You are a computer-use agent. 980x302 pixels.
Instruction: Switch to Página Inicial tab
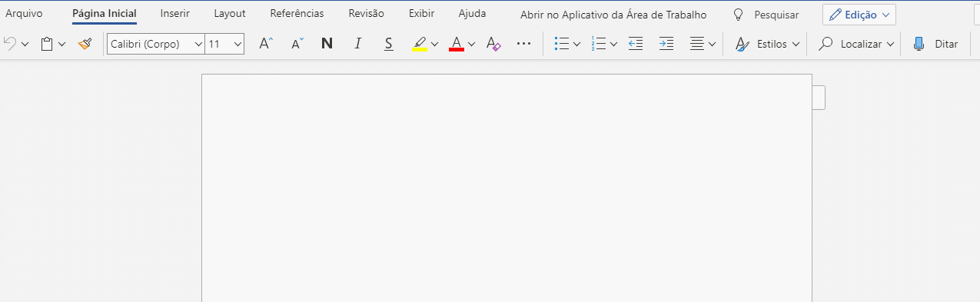105,14
